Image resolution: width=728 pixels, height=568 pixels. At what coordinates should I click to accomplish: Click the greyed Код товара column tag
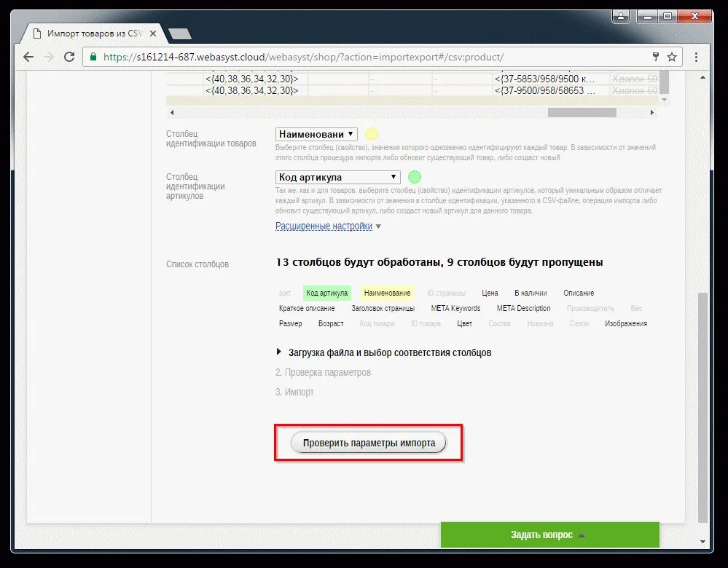377,323
